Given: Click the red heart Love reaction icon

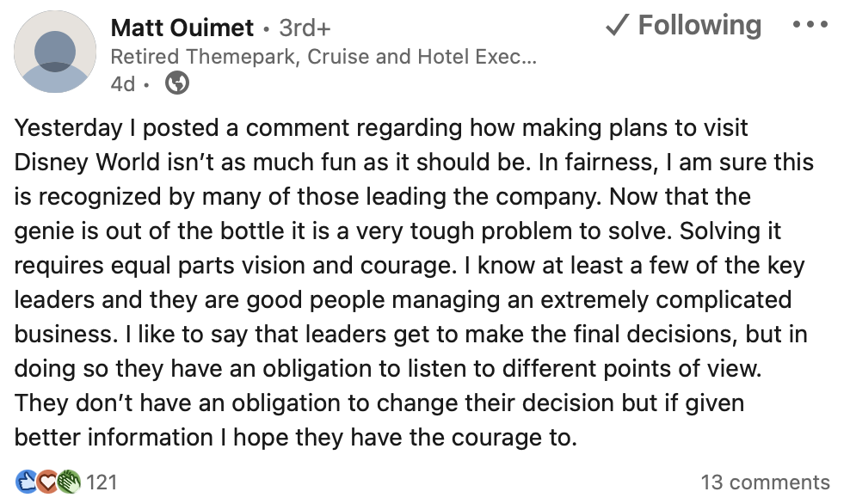Looking at the screenshot, I should [47, 482].
